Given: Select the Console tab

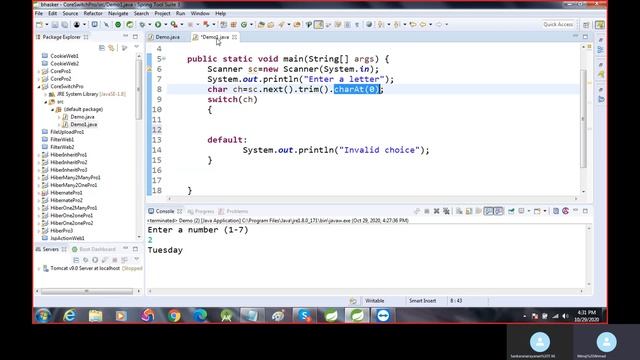Looking at the screenshot, I should click(x=164, y=211).
